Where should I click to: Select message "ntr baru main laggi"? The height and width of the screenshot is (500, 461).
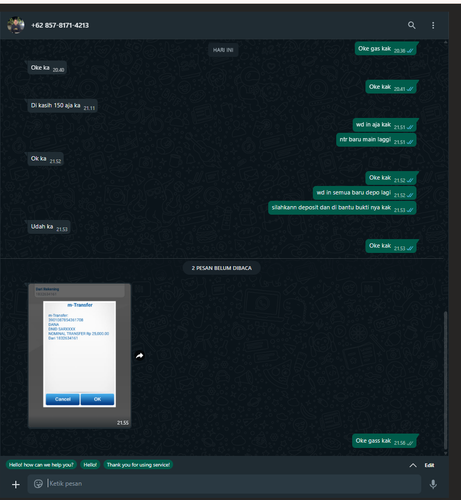pyautogui.click(x=376, y=140)
